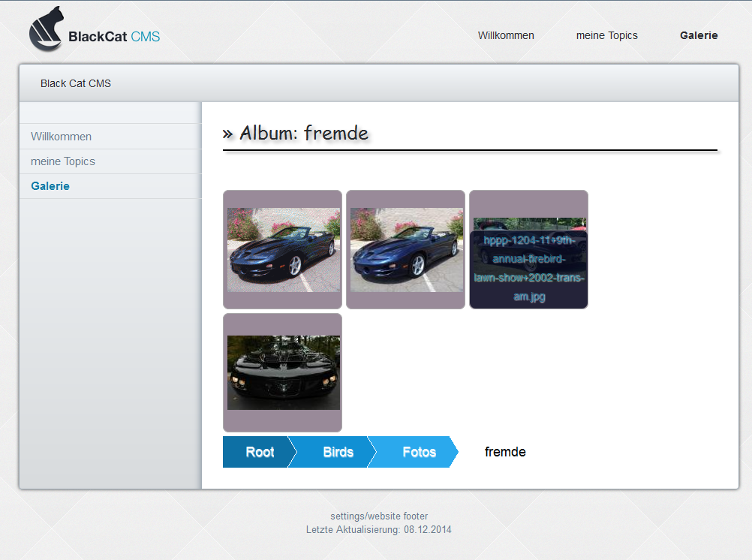Open Willkommen in the left sidebar

click(62, 137)
